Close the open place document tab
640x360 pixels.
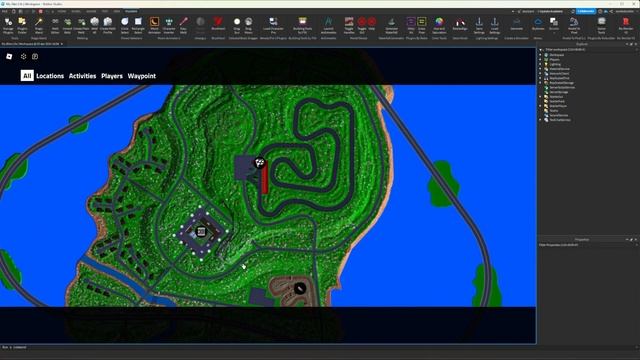[x=62, y=44]
